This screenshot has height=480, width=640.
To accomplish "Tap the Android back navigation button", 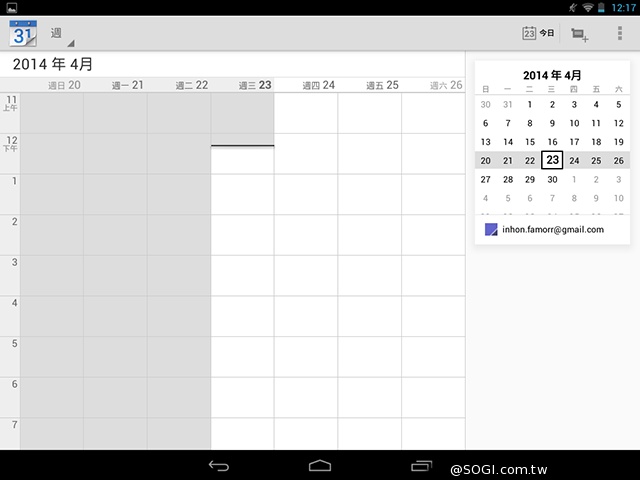I will click(219, 466).
